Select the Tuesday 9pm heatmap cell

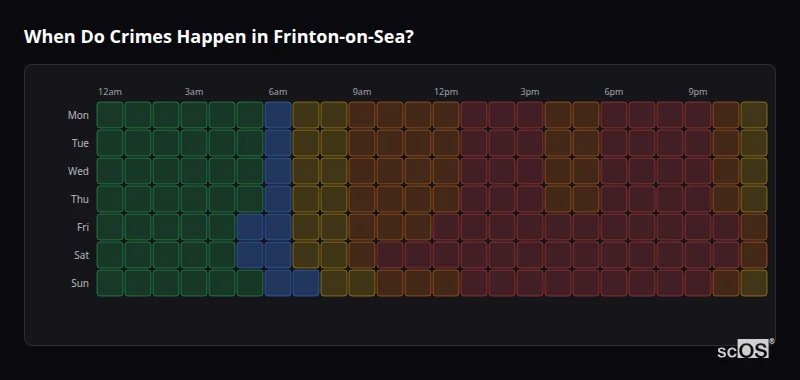pyautogui.click(x=698, y=143)
